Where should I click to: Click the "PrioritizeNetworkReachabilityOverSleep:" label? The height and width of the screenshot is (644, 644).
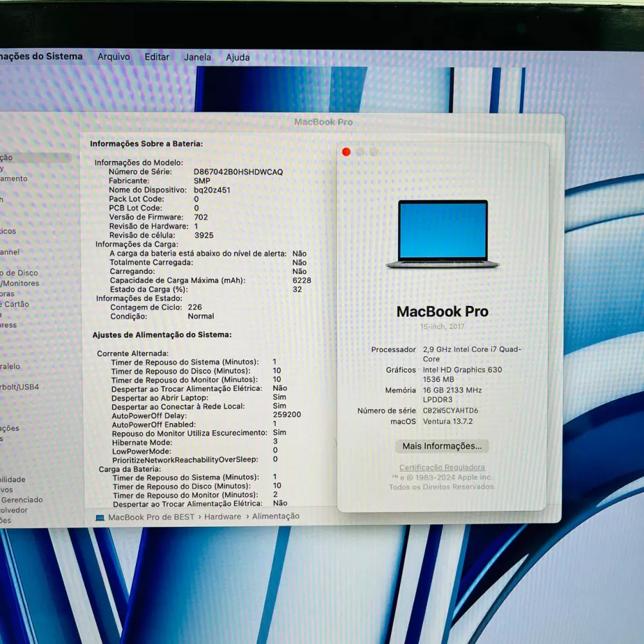pos(185,460)
